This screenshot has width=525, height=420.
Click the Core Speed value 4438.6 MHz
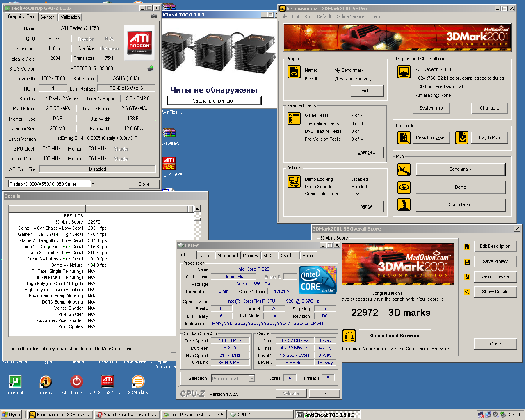(x=230, y=341)
